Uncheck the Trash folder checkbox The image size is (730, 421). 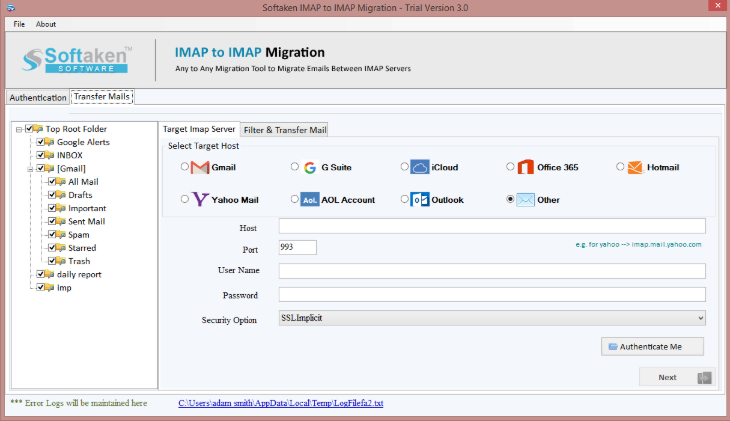click(52, 261)
